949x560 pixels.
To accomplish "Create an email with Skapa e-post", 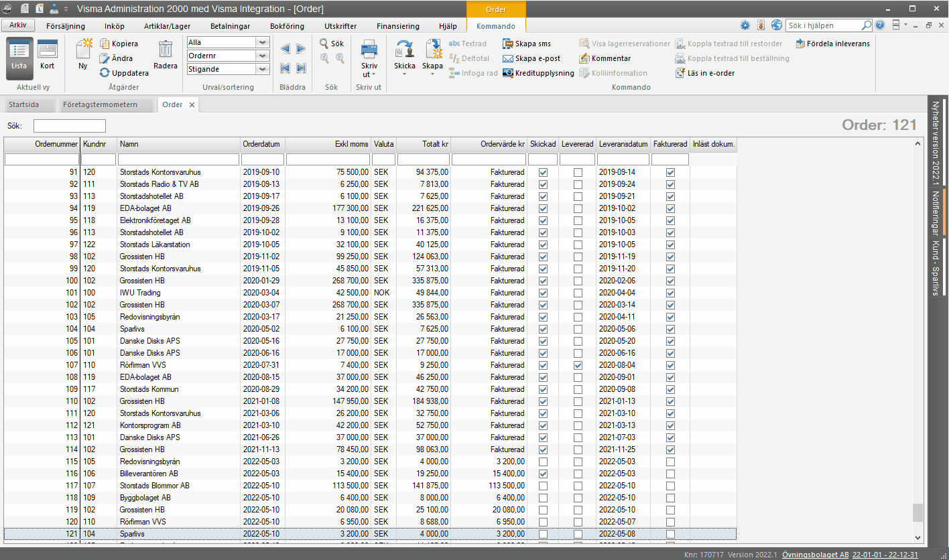I will click(x=531, y=58).
